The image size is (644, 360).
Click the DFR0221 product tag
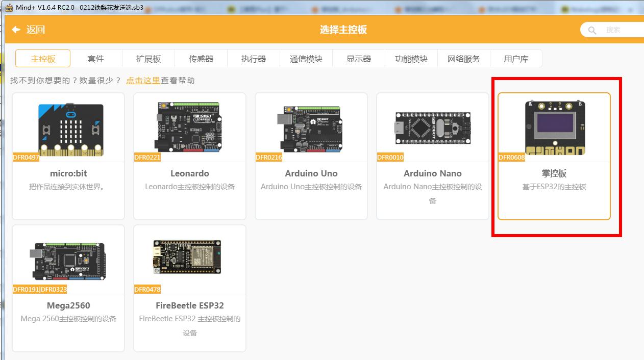tap(147, 157)
